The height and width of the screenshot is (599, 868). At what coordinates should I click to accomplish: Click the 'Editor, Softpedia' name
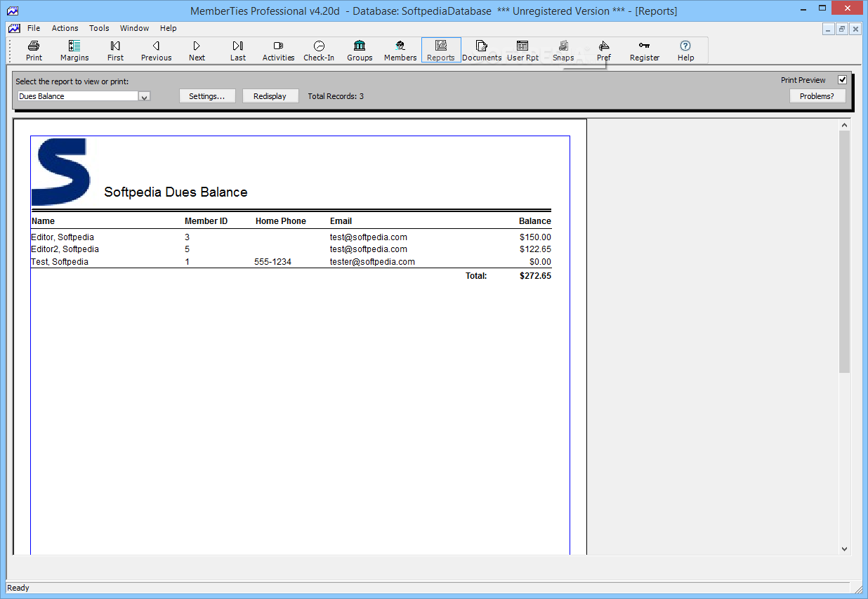pos(63,237)
